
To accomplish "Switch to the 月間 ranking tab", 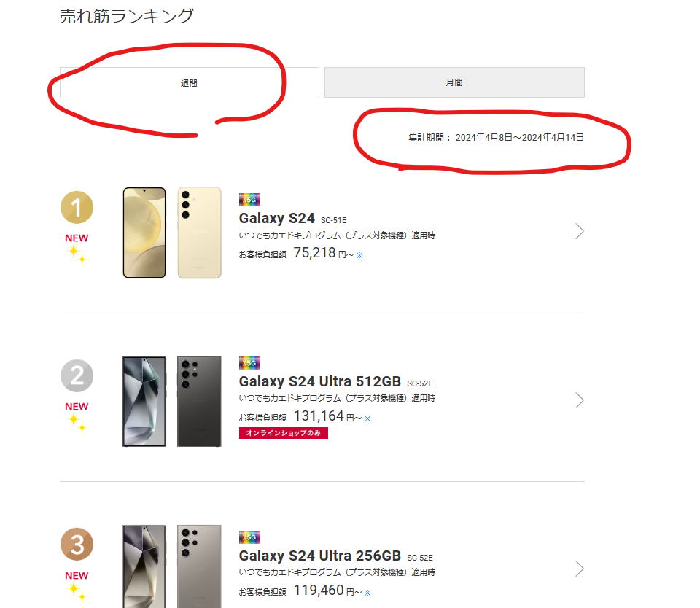I will pyautogui.click(x=454, y=82).
